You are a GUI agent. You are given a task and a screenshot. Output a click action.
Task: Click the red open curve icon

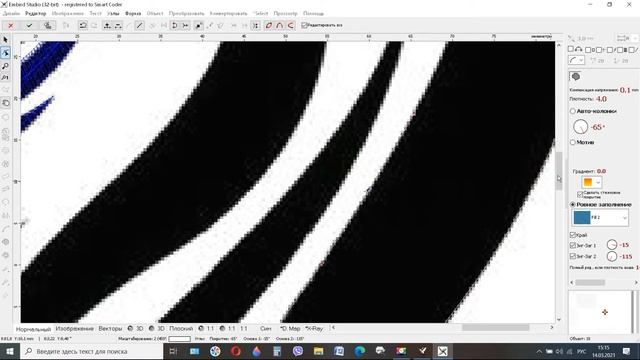(x=291, y=25)
